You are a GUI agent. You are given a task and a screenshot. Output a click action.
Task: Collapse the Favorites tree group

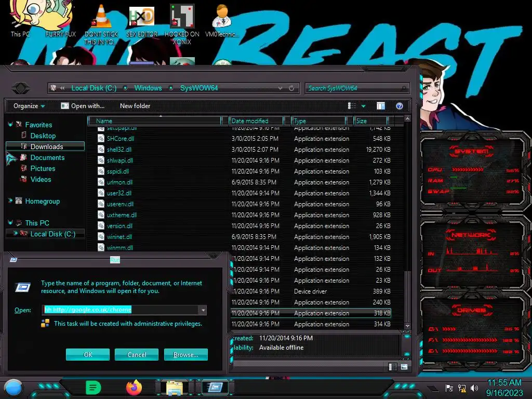pyautogui.click(x=10, y=125)
